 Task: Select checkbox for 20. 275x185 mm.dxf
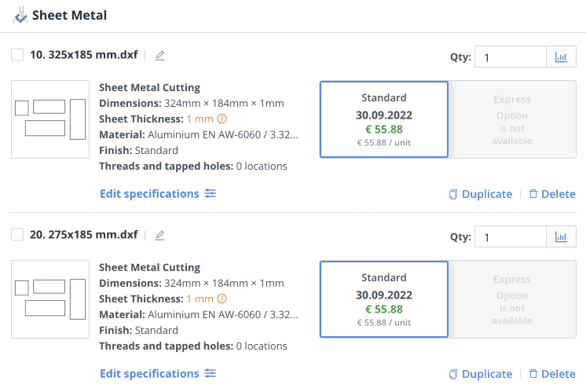pyautogui.click(x=17, y=235)
